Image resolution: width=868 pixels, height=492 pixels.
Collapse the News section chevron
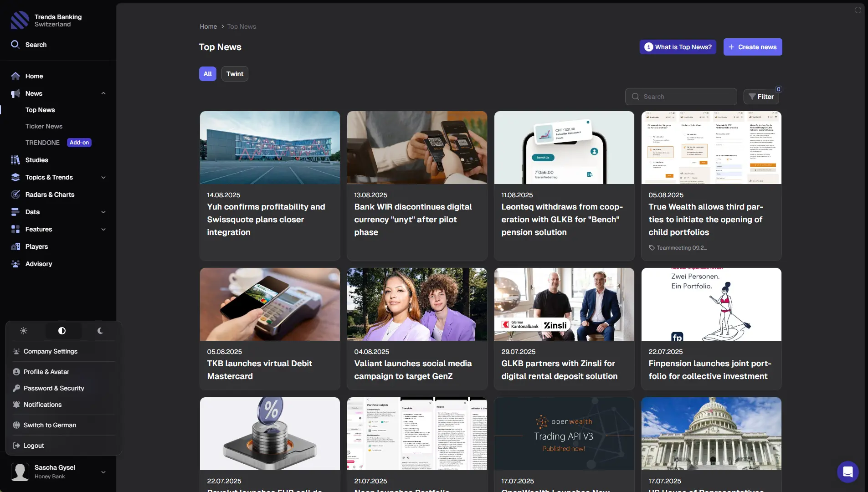(103, 93)
